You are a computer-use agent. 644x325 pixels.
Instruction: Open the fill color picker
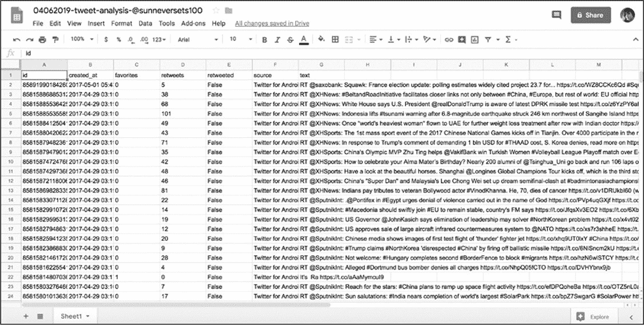[x=321, y=39]
